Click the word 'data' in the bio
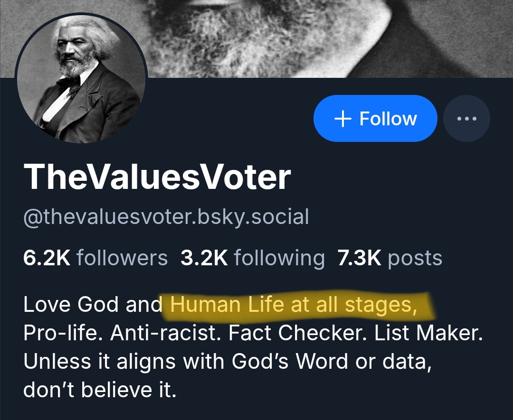513x420 pixels. point(403,362)
